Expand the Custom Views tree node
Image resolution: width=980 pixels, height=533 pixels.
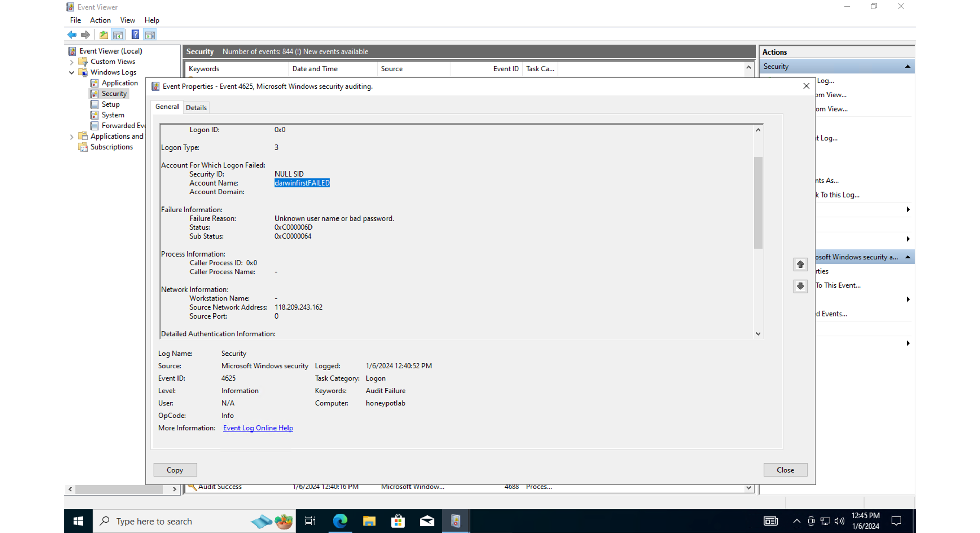tap(72, 62)
